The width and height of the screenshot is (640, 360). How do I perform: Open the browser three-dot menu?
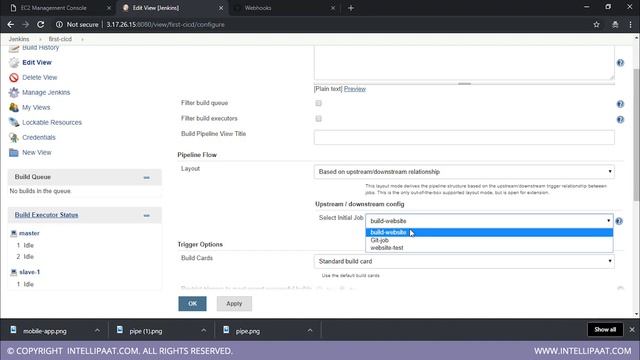(x=630, y=24)
